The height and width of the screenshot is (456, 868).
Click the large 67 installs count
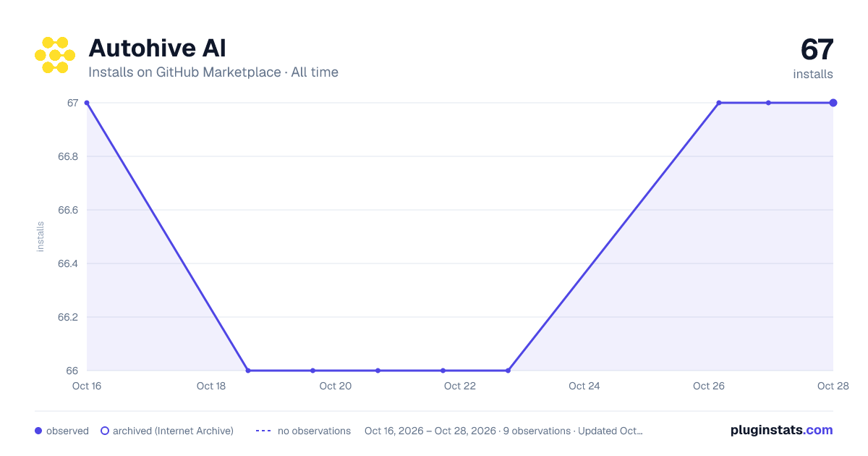(817, 50)
